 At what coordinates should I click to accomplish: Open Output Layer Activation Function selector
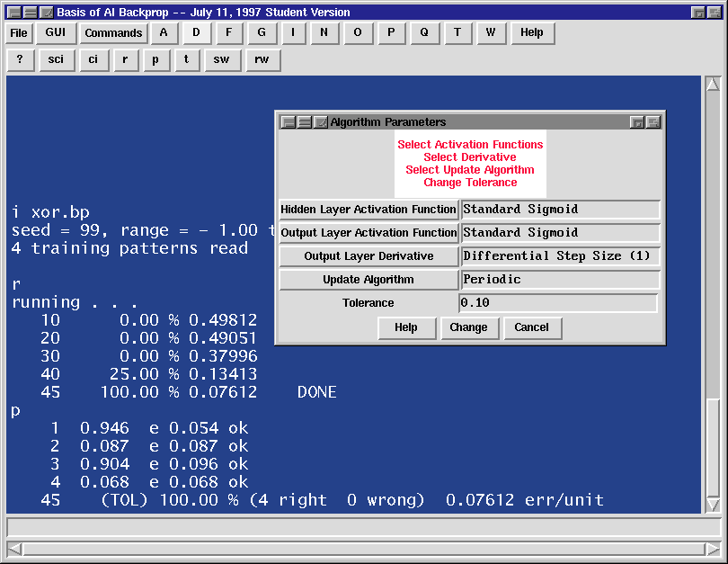click(368, 233)
